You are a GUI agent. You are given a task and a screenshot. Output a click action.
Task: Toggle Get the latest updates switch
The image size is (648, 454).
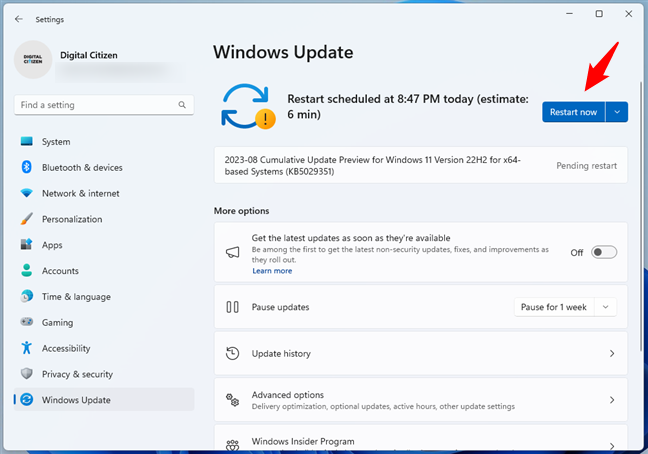[x=604, y=252]
